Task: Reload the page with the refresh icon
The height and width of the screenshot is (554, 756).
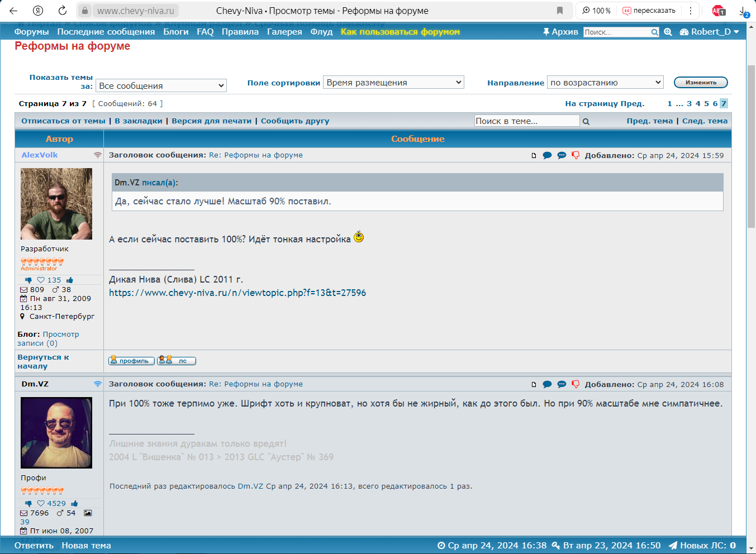Action: point(63,11)
